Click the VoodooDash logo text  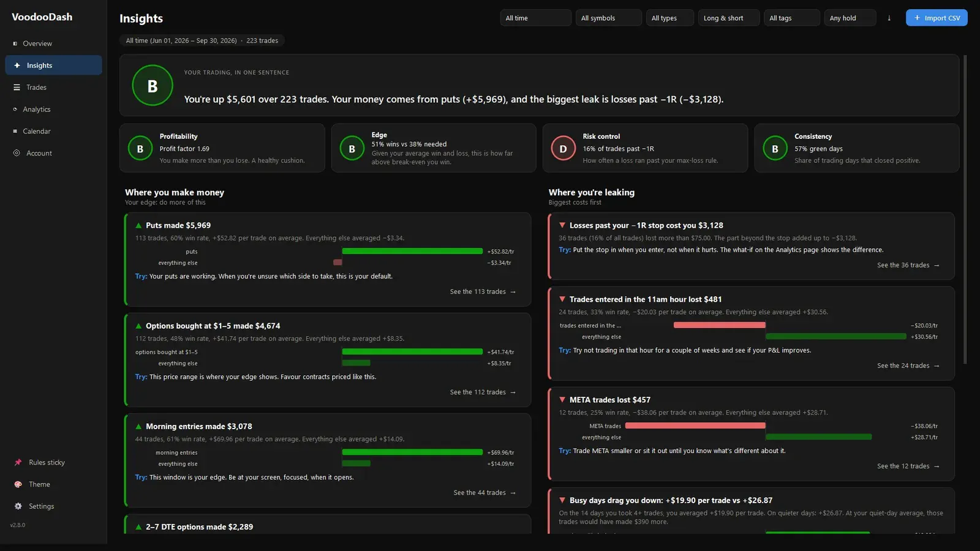coord(42,17)
